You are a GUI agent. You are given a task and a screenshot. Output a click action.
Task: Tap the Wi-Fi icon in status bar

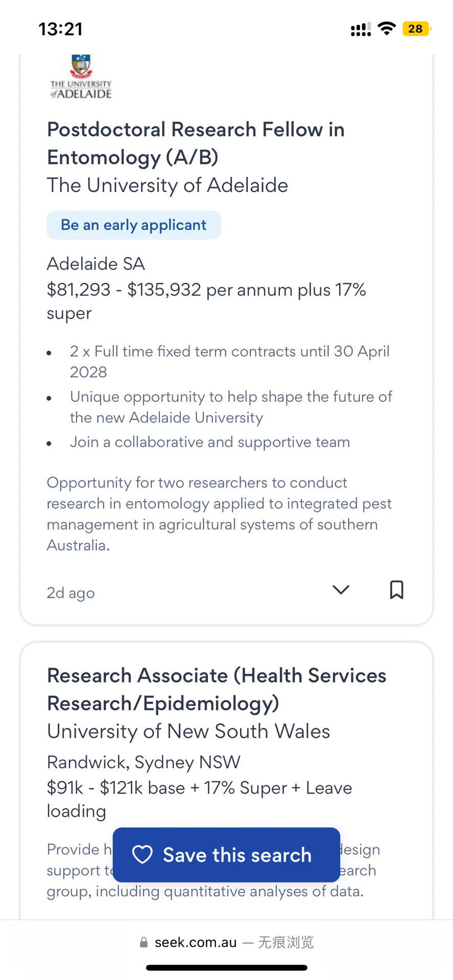(x=387, y=29)
